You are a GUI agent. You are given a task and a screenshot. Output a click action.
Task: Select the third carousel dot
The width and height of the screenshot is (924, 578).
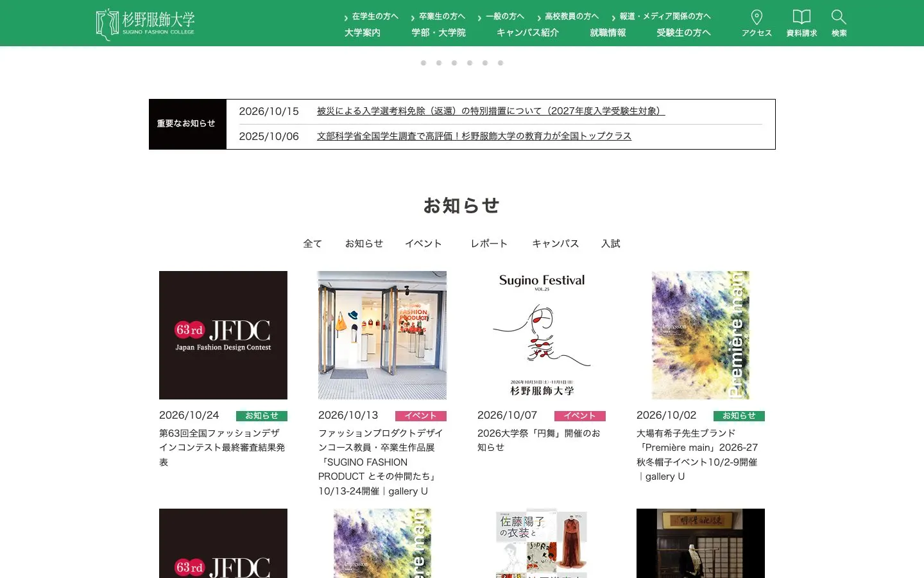pos(454,63)
